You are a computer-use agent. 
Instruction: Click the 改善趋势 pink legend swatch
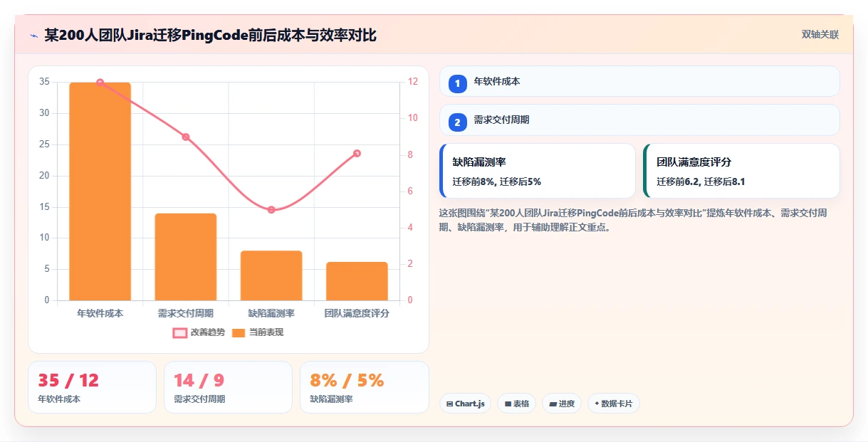[180, 333]
